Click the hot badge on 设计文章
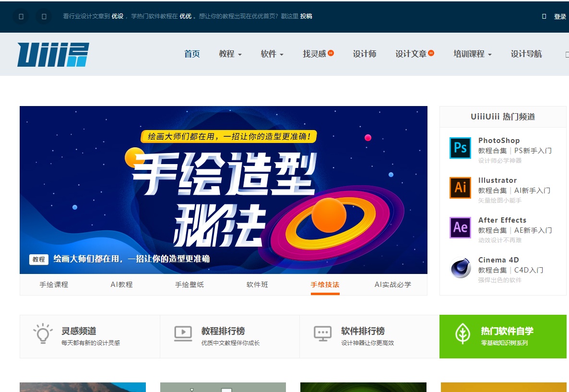This screenshot has height=392, width=569. [431, 53]
